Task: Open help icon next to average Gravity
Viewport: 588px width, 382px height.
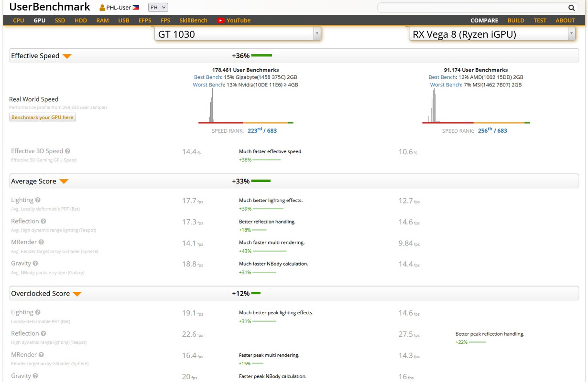Action: (x=35, y=263)
